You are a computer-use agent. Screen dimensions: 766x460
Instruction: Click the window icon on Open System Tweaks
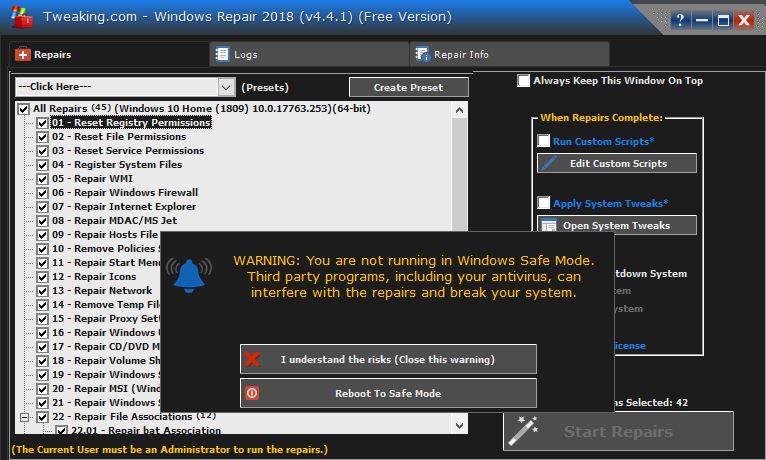click(549, 226)
